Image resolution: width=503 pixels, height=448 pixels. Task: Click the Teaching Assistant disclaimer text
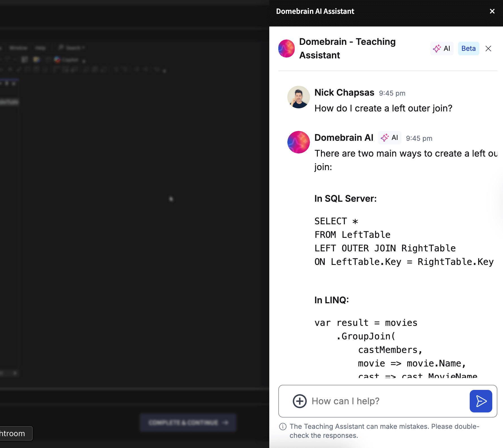coord(384,431)
